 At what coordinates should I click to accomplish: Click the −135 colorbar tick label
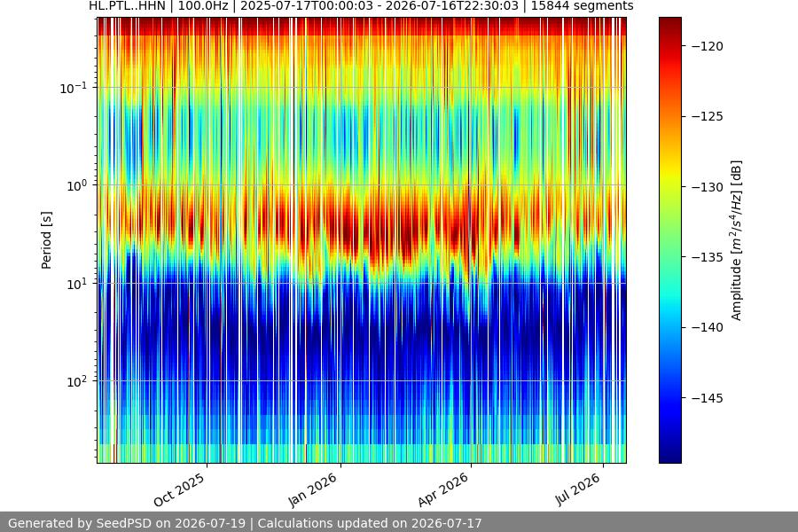(x=708, y=258)
